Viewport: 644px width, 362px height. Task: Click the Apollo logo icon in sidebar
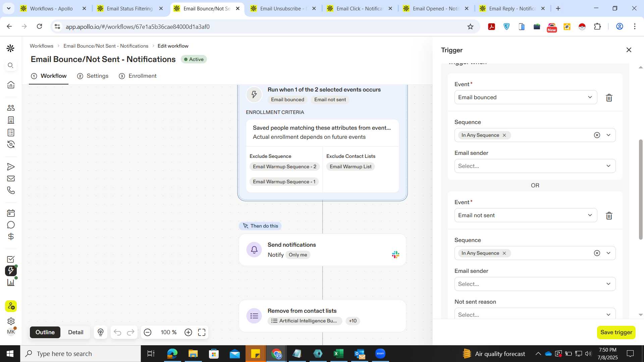10,48
